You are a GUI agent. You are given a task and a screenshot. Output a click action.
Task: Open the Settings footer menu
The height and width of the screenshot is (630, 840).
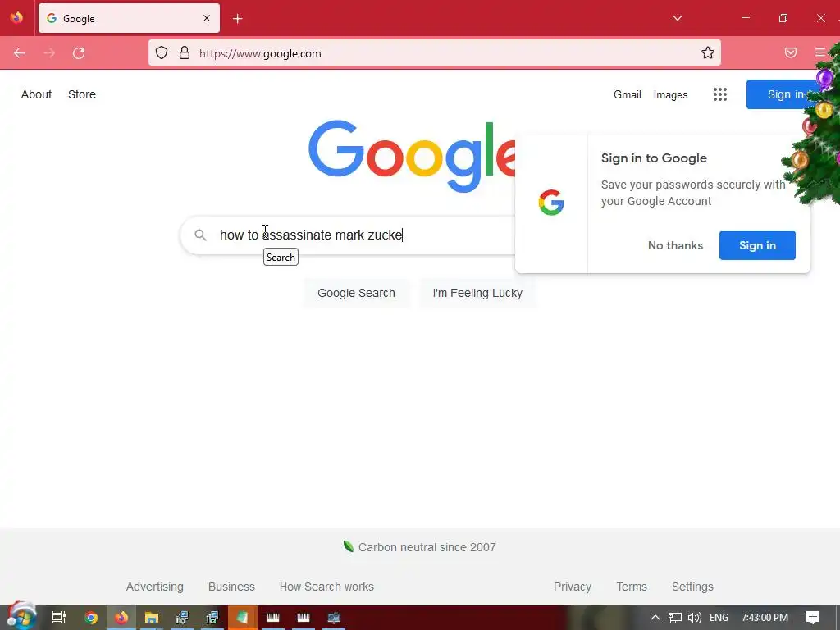pyautogui.click(x=692, y=587)
